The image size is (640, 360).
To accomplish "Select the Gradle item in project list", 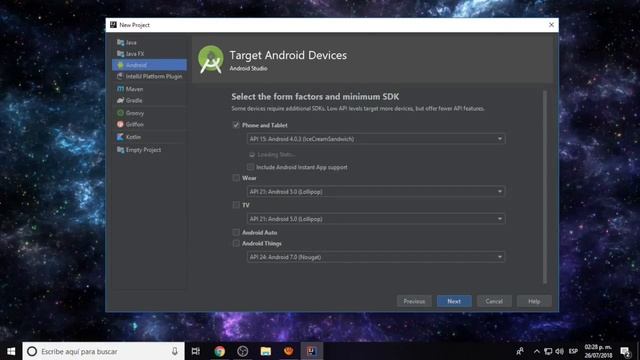I will (x=149, y=100).
